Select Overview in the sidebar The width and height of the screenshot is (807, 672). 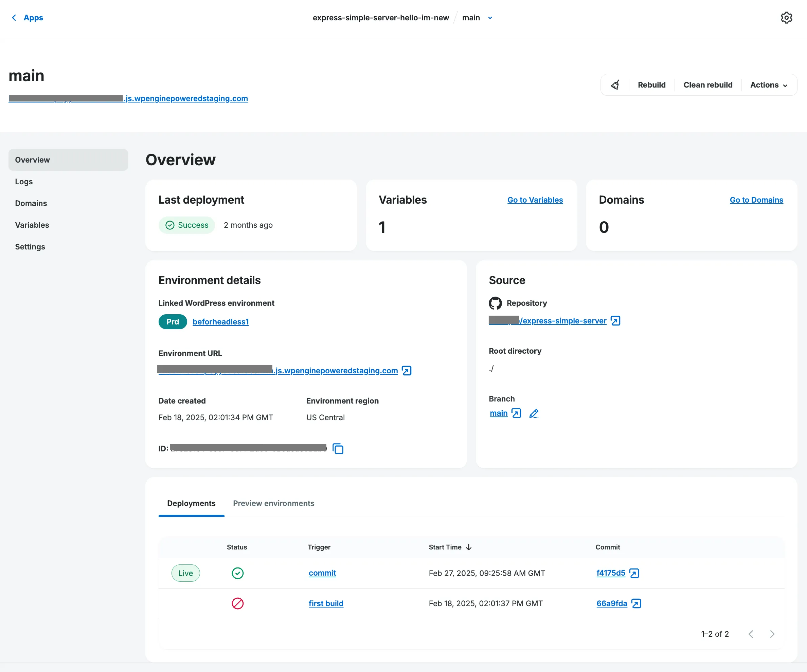[x=68, y=160]
